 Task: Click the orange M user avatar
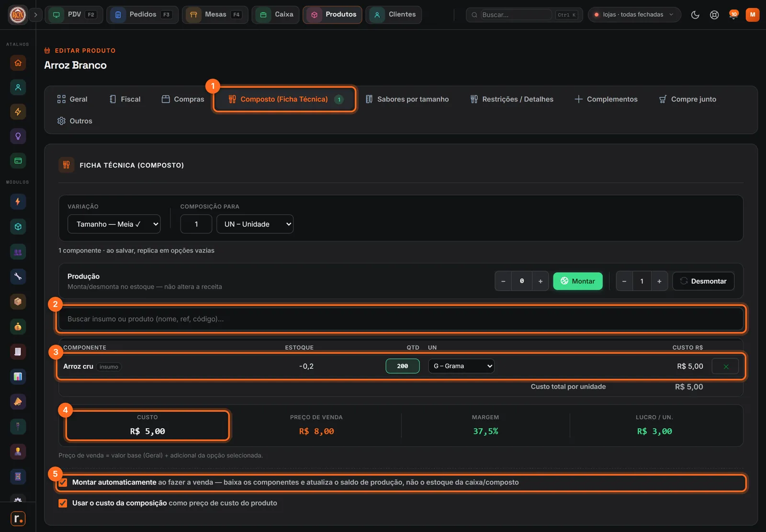[753, 15]
